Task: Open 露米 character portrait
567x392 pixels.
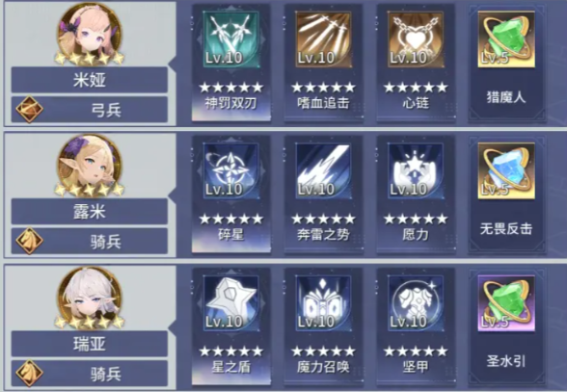Action: (90, 166)
